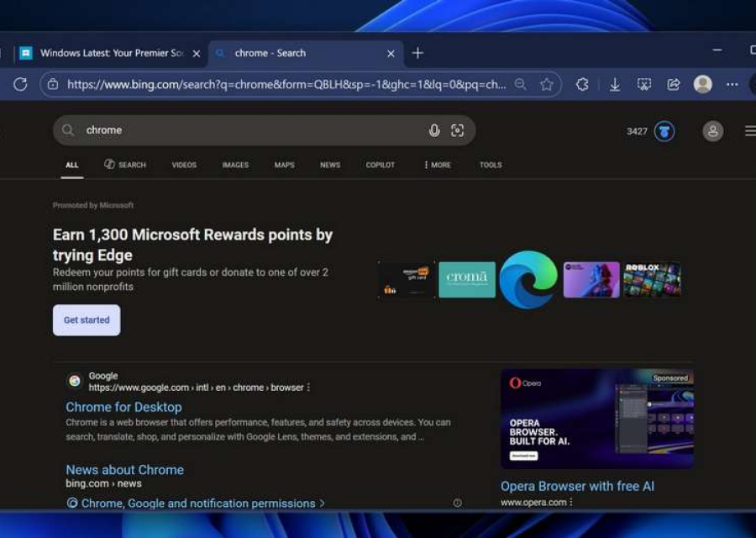Open visual search camera icon
Screen dimensions: 756x538
(x=457, y=130)
